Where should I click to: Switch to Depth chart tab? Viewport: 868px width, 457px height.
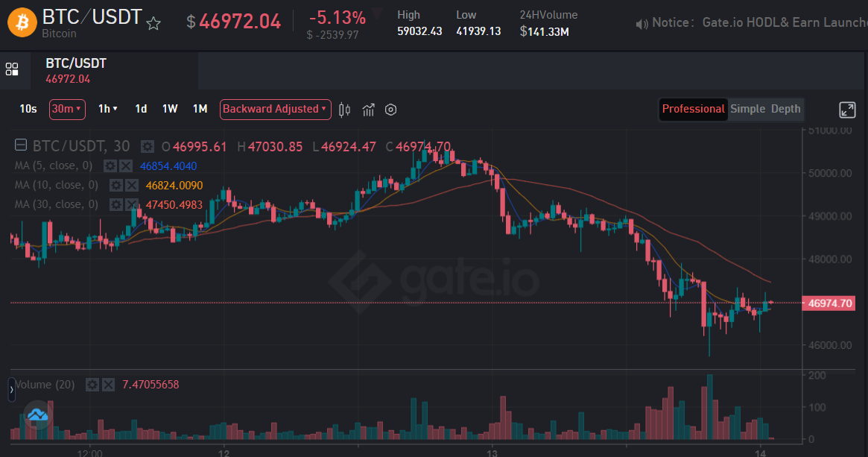click(x=785, y=109)
